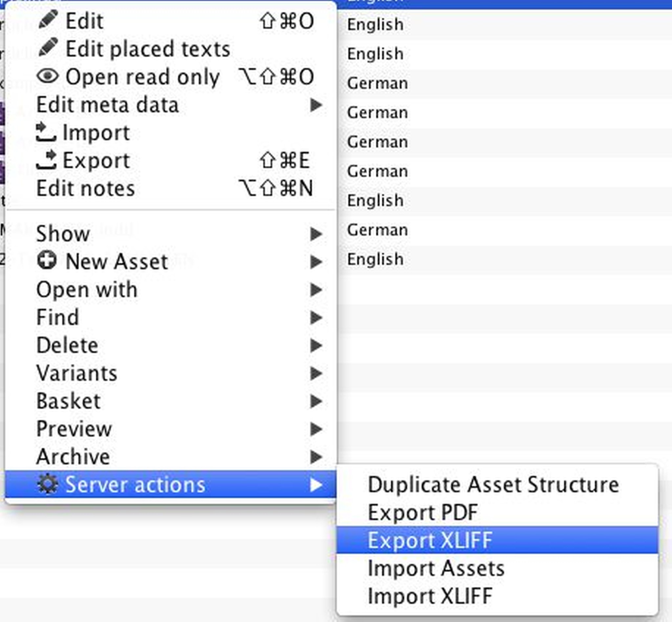Click the Import tray icon

(x=46, y=132)
